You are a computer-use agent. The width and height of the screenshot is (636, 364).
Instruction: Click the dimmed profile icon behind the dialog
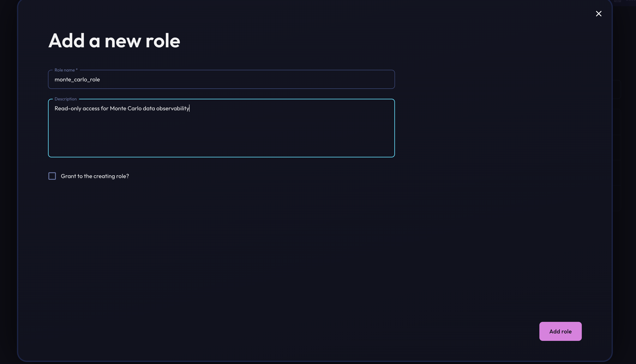pos(617,1)
